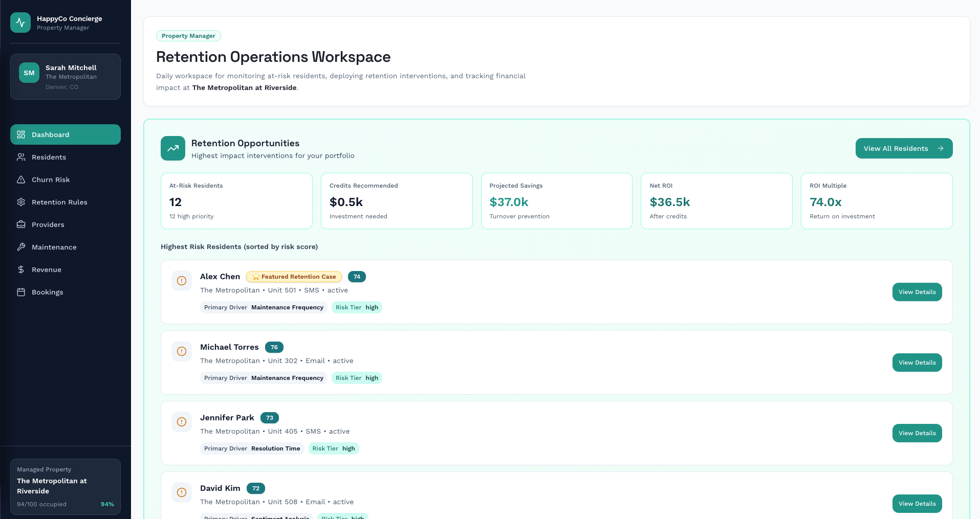
Task: Click the Net ROI card
Action: [x=716, y=201]
